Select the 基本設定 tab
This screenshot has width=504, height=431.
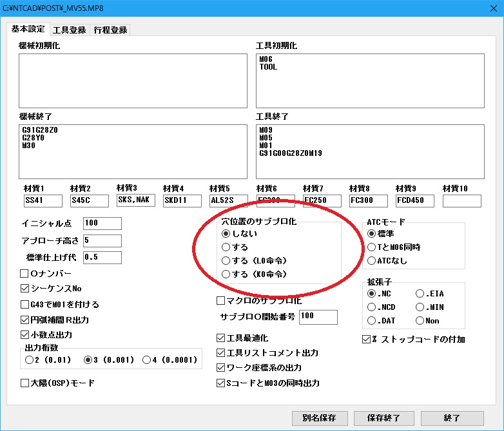[28, 29]
